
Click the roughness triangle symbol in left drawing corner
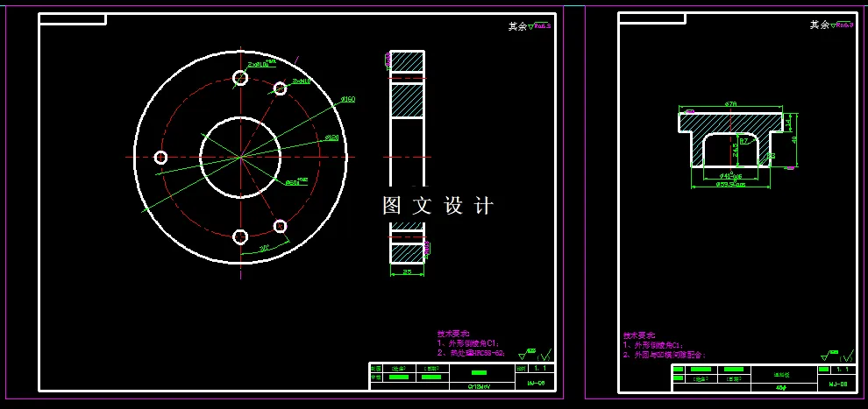pyautogui.click(x=527, y=355)
